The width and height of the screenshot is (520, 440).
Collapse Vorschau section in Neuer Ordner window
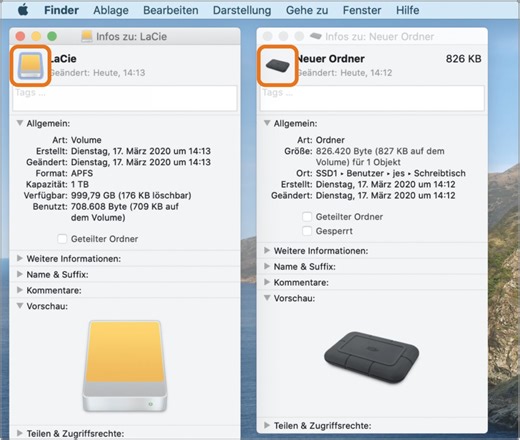tap(267, 298)
